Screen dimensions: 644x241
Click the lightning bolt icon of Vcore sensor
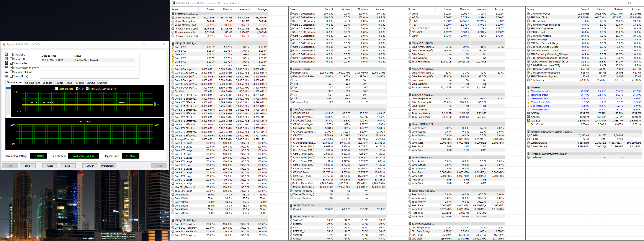[x=410, y=14]
